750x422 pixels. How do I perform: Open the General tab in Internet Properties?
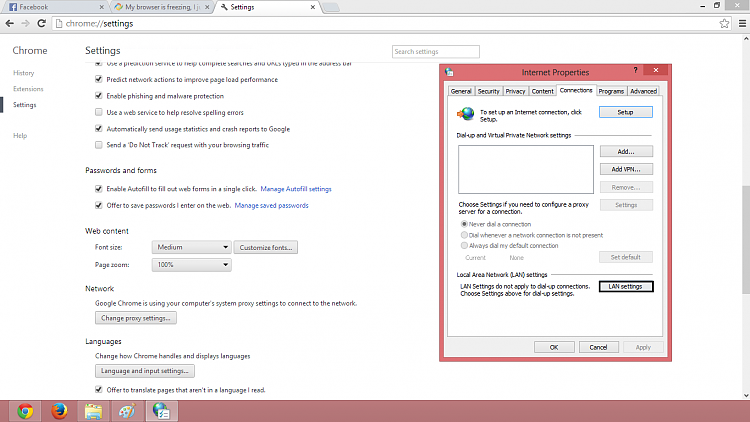(x=461, y=91)
